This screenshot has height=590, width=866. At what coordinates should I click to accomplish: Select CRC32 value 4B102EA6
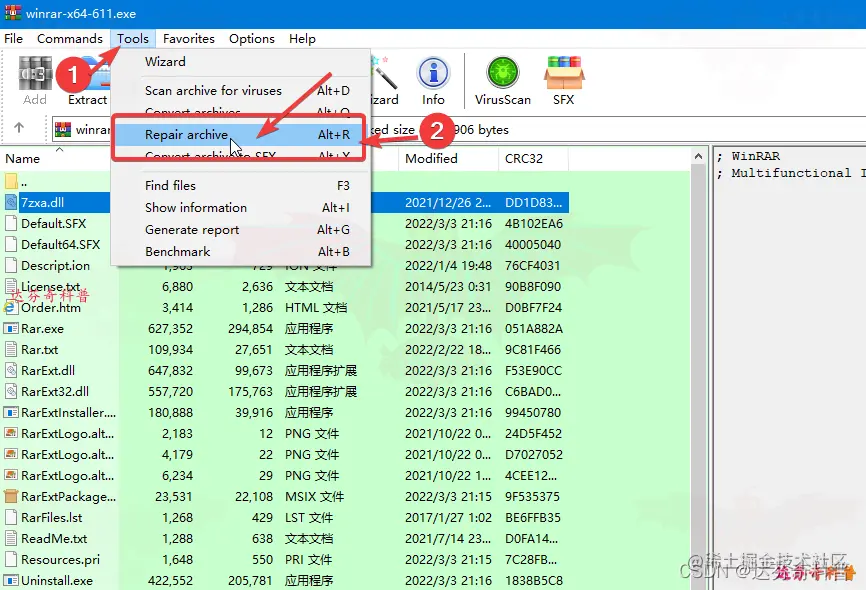tap(534, 224)
